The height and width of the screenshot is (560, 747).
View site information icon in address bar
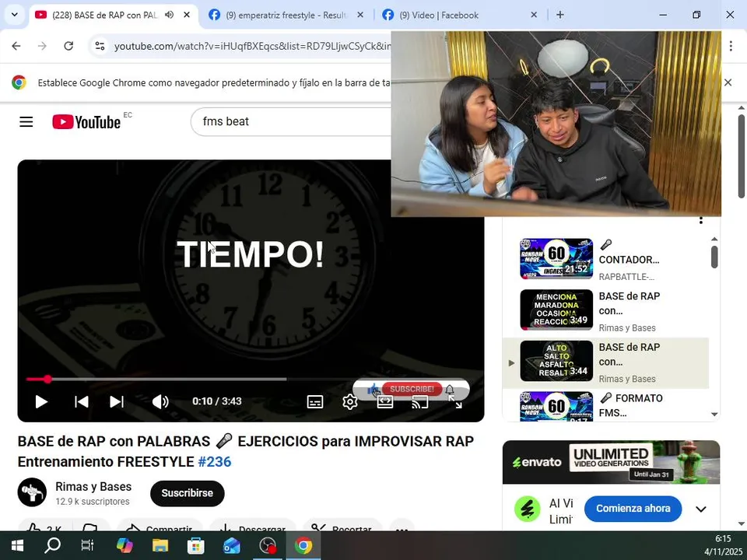pyautogui.click(x=100, y=46)
